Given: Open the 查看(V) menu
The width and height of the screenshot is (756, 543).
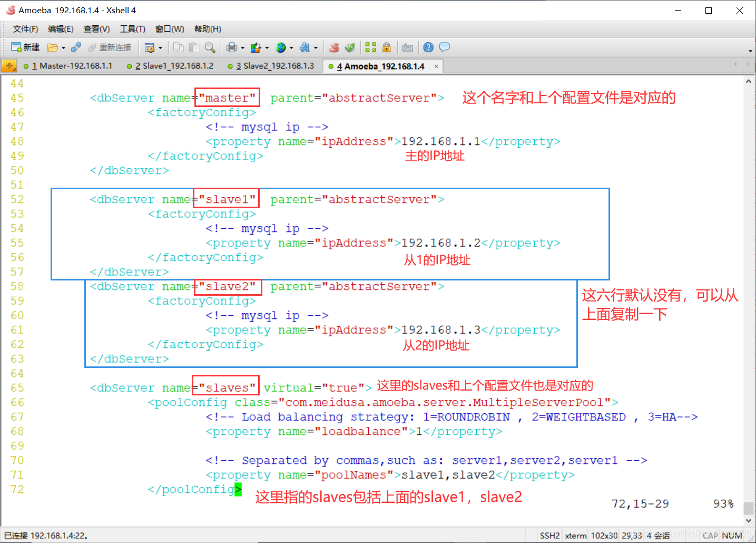Looking at the screenshot, I should click(96, 29).
